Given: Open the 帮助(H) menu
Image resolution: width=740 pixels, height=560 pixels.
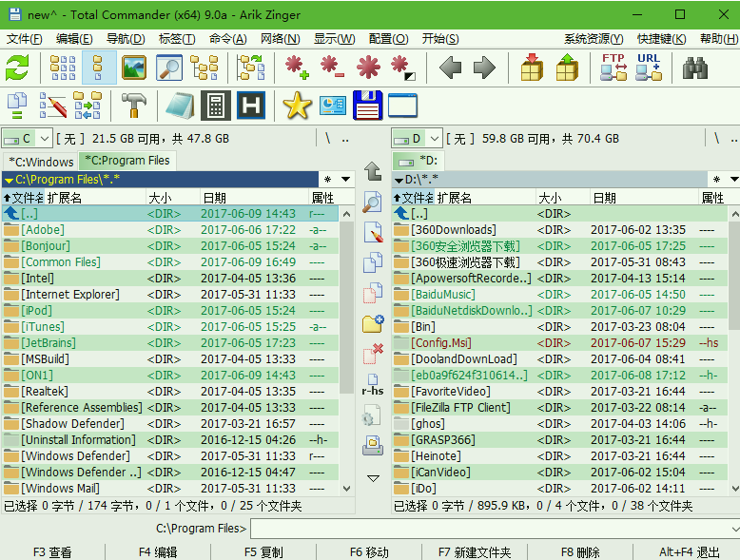Looking at the screenshot, I should [x=719, y=39].
